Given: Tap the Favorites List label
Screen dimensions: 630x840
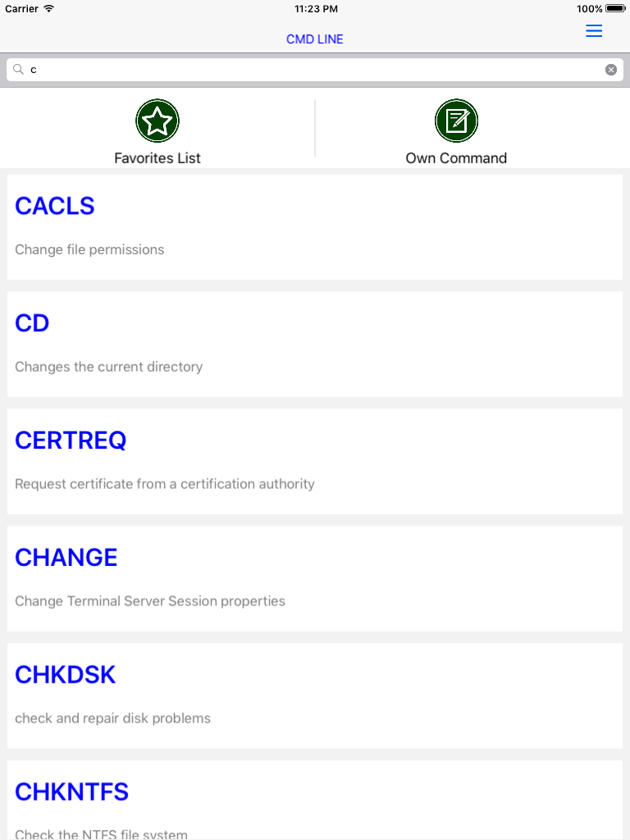Looking at the screenshot, I should click(157, 157).
